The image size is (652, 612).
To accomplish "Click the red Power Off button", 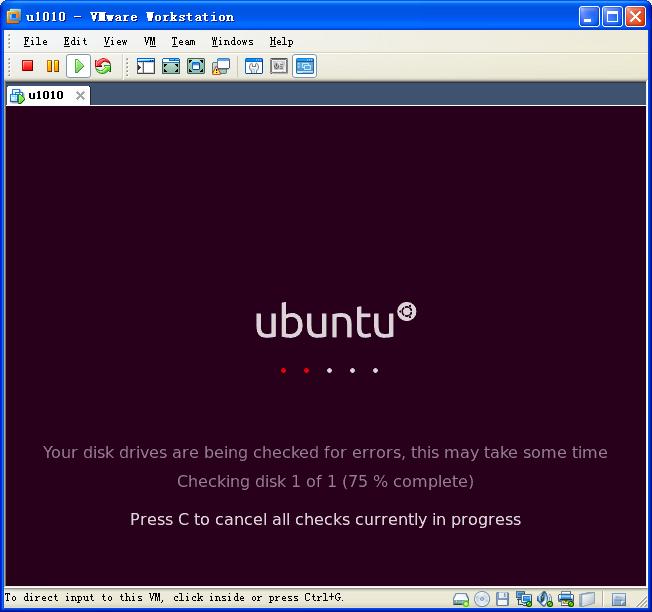I will point(27,66).
